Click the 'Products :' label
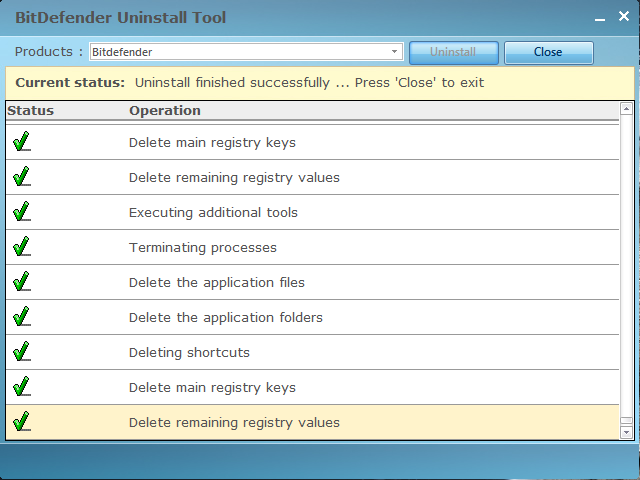 [x=49, y=52]
